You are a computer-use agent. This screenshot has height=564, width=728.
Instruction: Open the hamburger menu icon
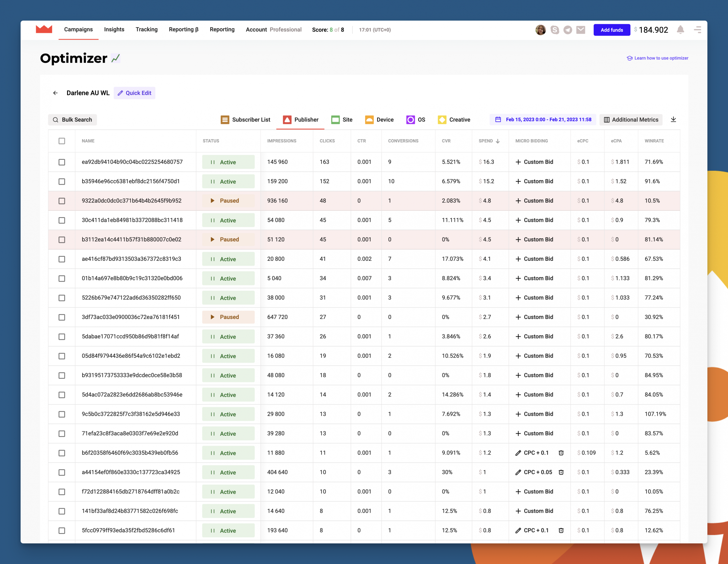(697, 30)
